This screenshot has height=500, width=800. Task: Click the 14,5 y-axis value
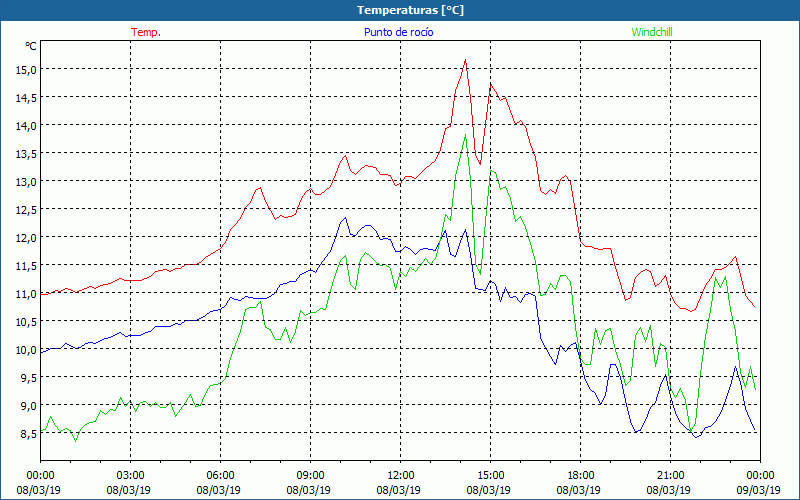point(26,97)
